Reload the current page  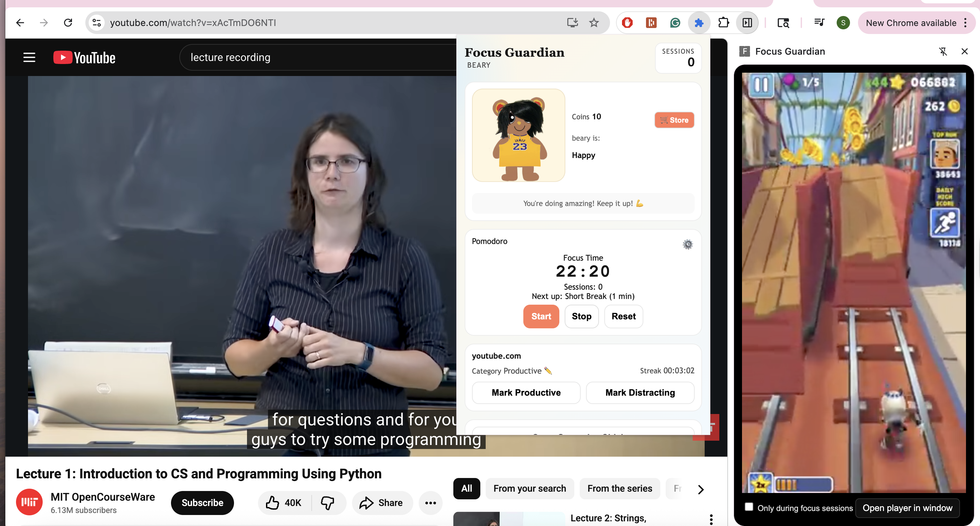[x=68, y=23]
